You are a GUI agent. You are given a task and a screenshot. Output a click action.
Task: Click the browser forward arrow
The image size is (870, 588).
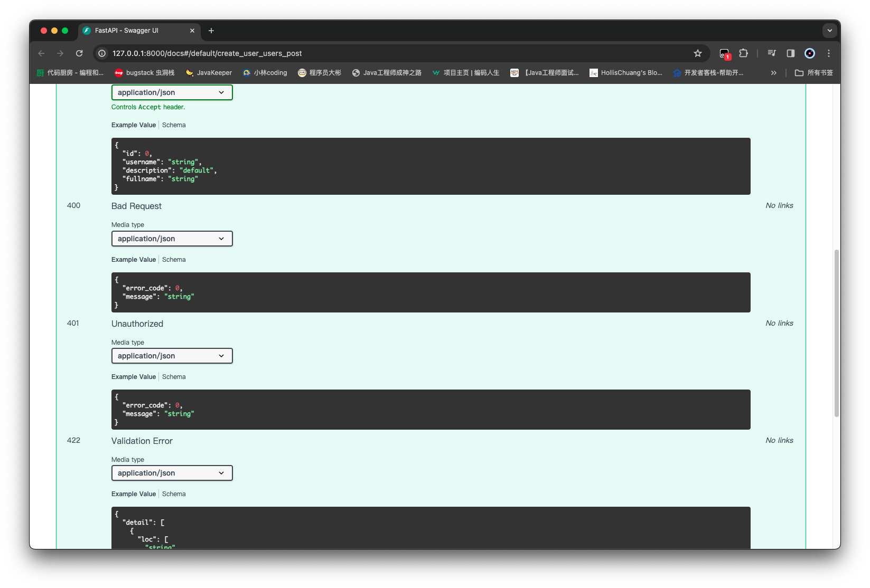click(x=60, y=53)
